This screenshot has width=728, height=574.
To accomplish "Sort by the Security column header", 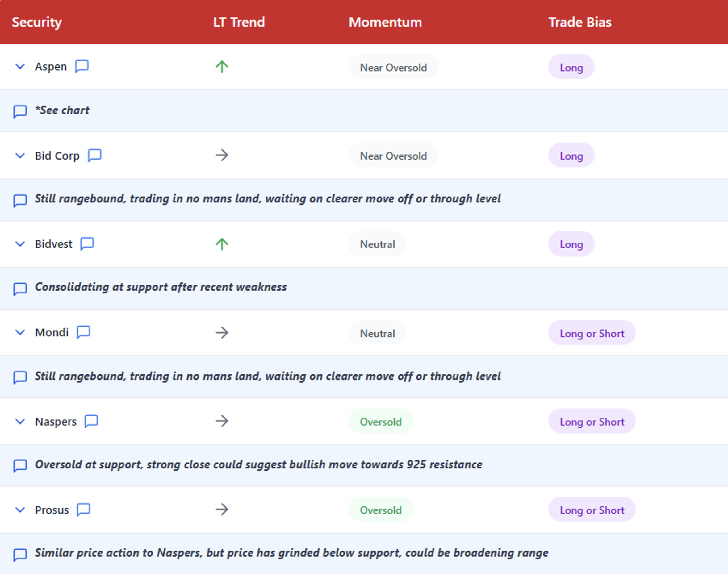I will 37,22.
